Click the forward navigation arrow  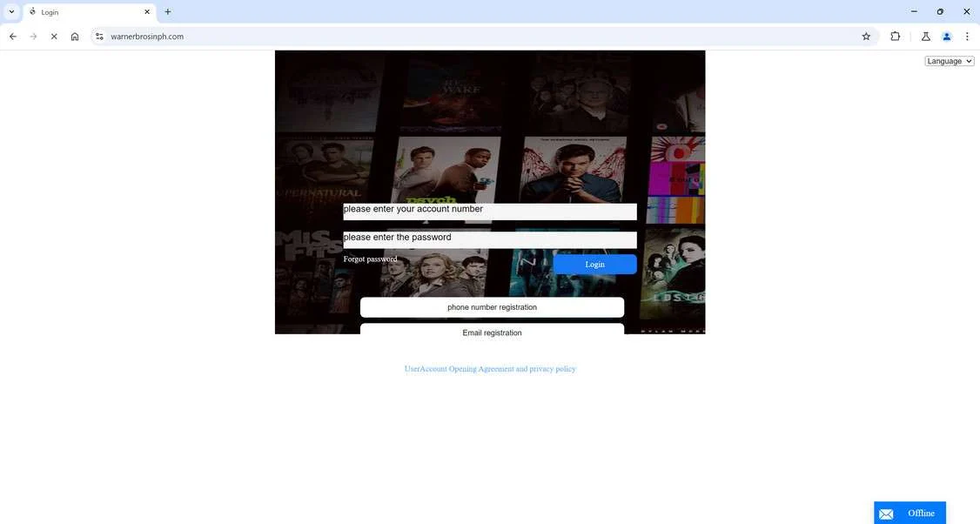33,37
